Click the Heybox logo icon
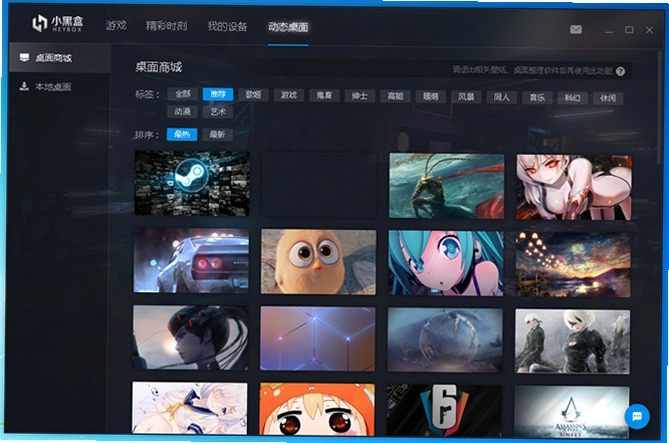 (x=40, y=23)
